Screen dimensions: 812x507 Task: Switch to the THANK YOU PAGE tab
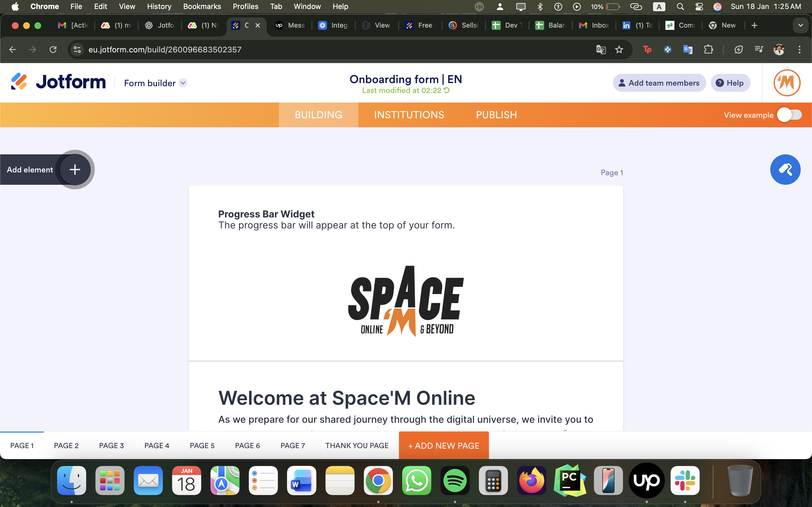(x=357, y=445)
